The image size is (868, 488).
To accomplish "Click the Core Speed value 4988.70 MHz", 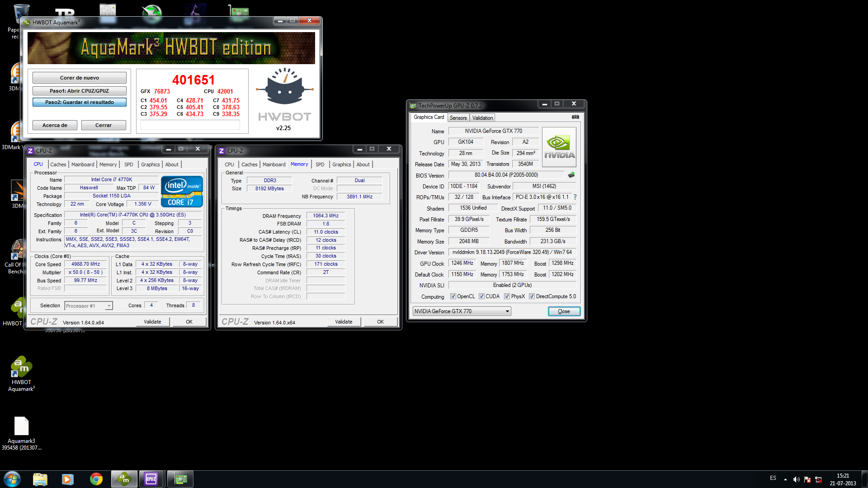I will [85, 264].
